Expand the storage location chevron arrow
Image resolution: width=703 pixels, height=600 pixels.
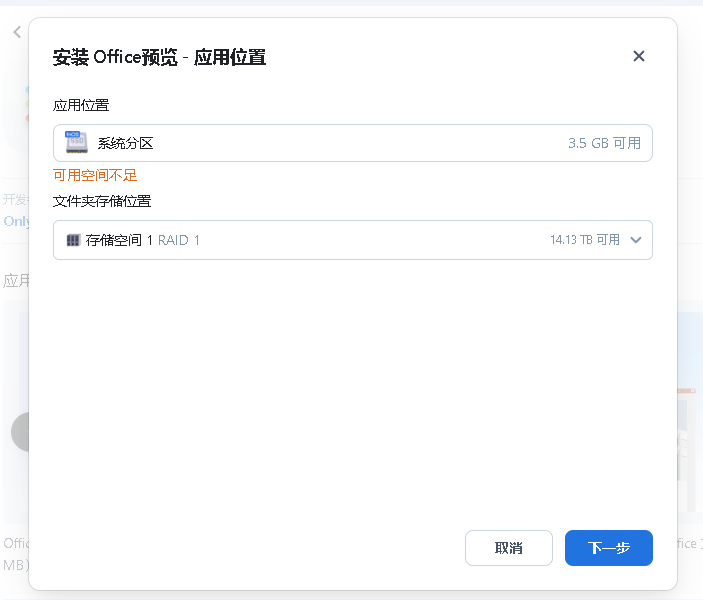point(635,240)
